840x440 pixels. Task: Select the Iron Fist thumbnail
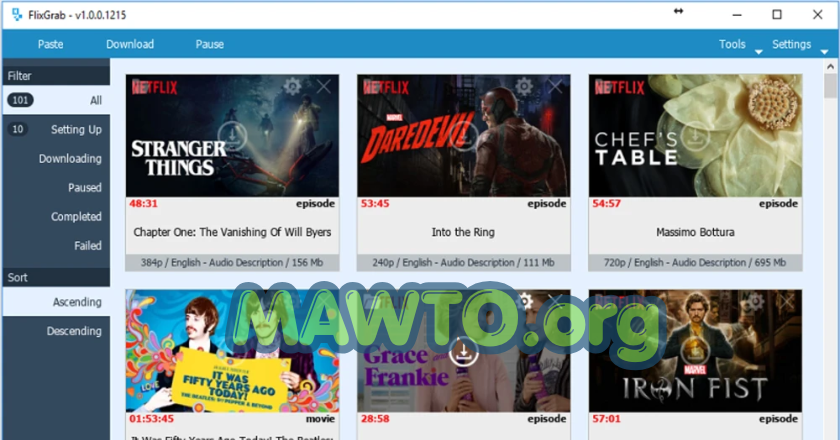695,351
